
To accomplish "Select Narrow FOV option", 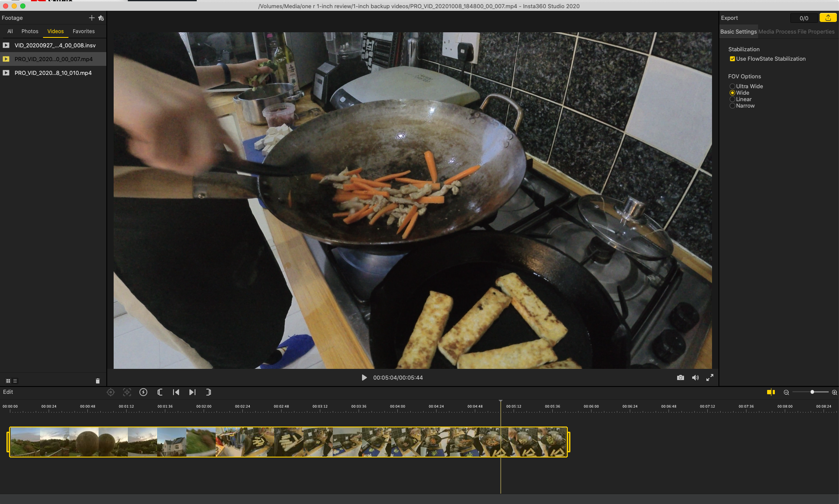I will click(x=732, y=106).
